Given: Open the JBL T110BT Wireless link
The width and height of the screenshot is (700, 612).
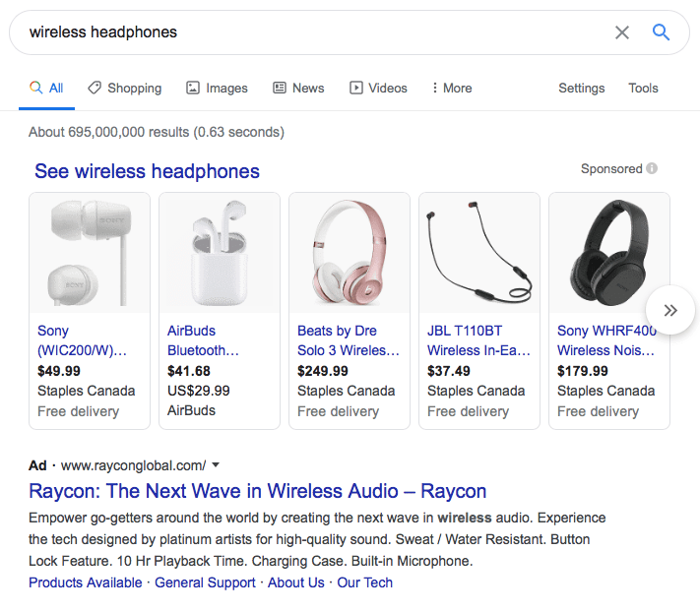Looking at the screenshot, I should tap(478, 340).
